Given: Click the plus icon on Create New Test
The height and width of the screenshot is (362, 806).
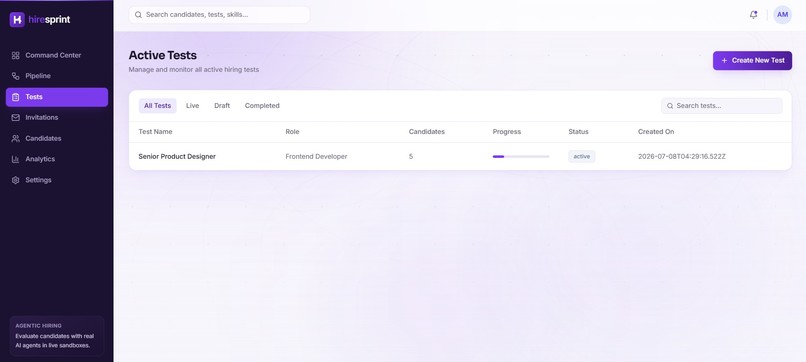Looking at the screenshot, I should (x=724, y=61).
